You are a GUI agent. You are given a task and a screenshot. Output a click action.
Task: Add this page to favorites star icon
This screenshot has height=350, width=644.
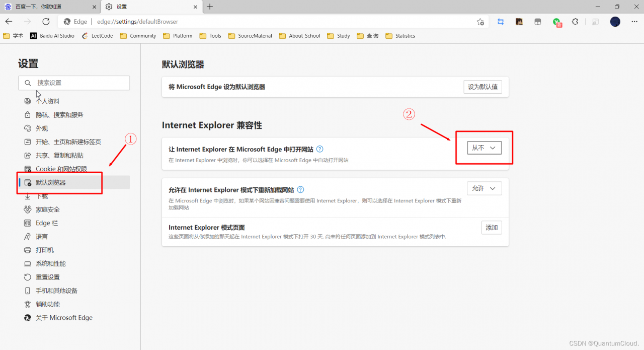point(480,22)
